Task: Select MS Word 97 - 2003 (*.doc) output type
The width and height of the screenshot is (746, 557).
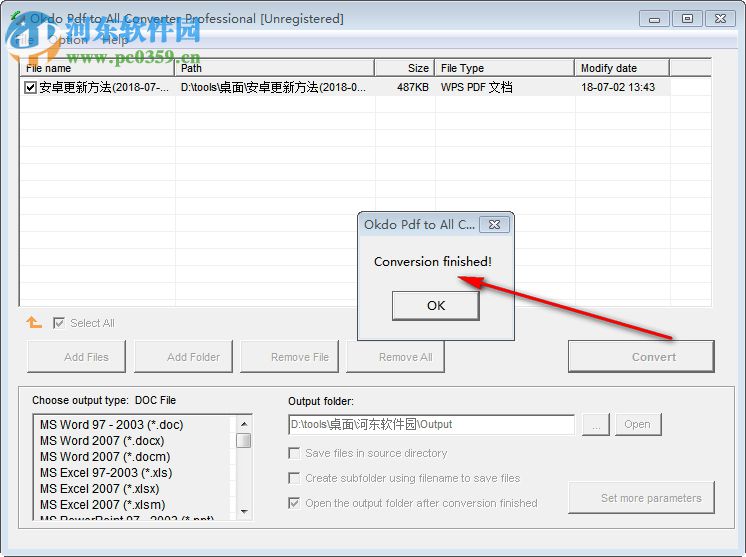Action: pyautogui.click(x=111, y=424)
